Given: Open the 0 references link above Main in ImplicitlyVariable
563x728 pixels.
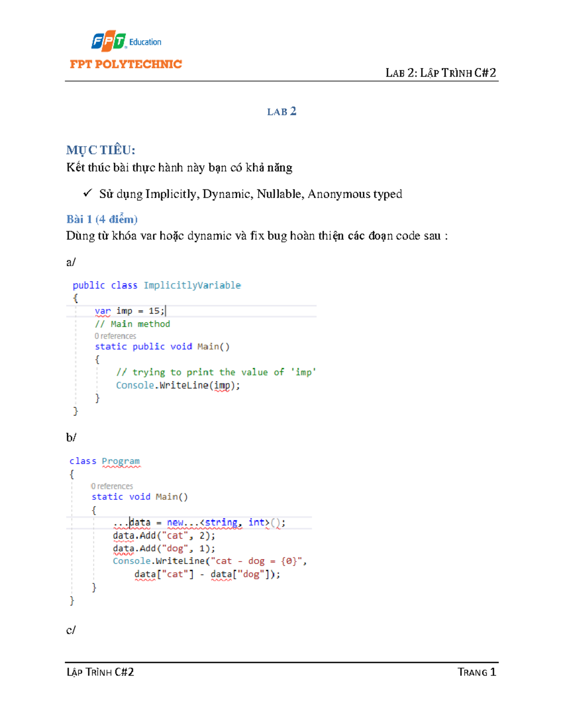Looking at the screenshot, I should pyautogui.click(x=115, y=336).
